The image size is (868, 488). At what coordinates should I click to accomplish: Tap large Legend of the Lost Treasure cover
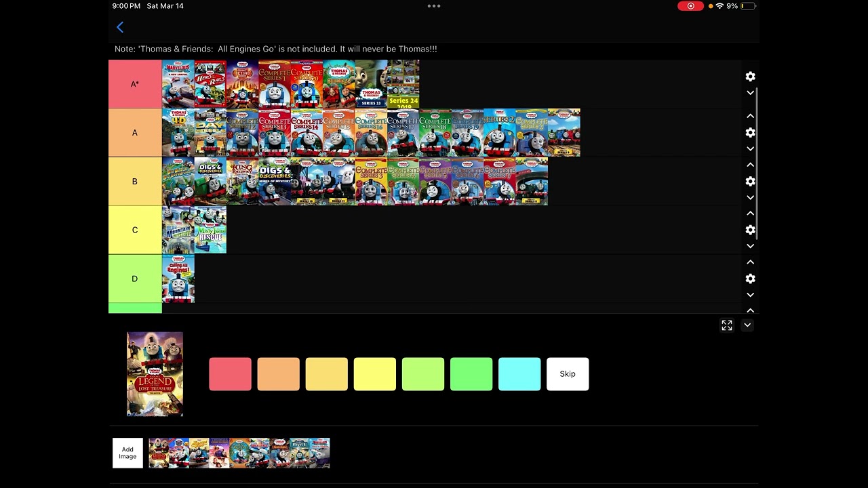tap(155, 374)
